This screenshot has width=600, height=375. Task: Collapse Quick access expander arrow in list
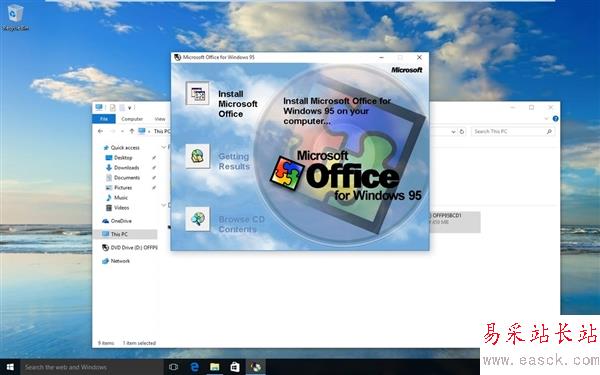click(164, 147)
